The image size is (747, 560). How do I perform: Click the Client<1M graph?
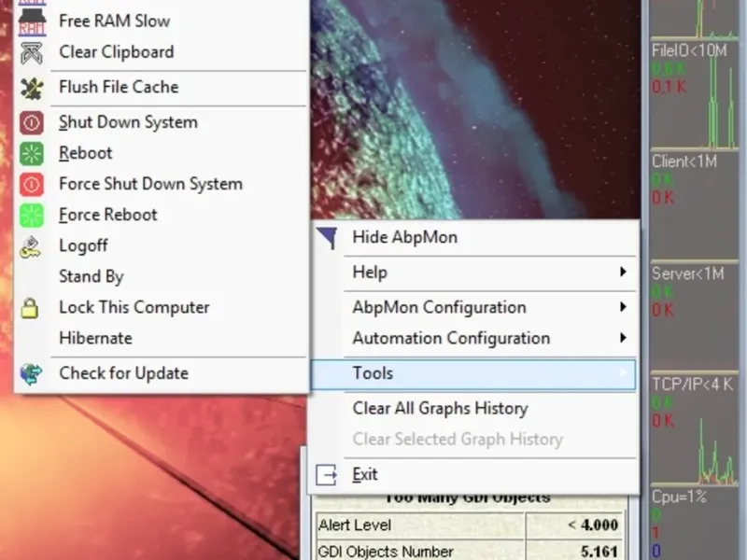pos(694,207)
